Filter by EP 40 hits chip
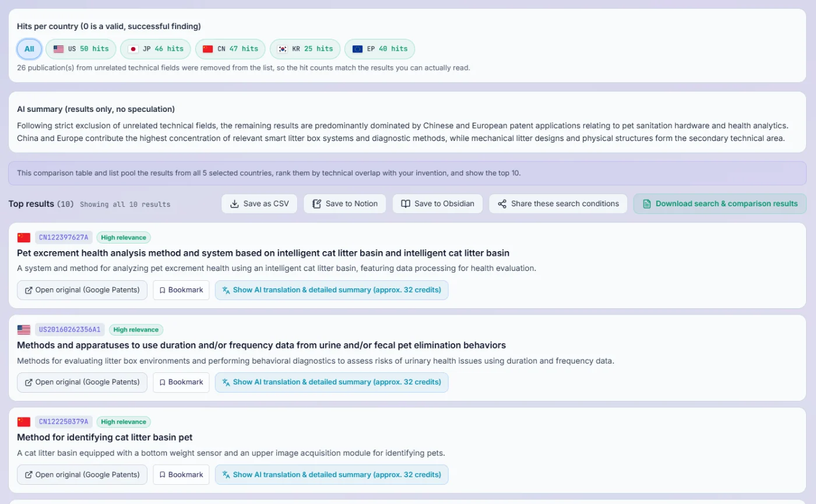The width and height of the screenshot is (816, 504). [x=379, y=49]
